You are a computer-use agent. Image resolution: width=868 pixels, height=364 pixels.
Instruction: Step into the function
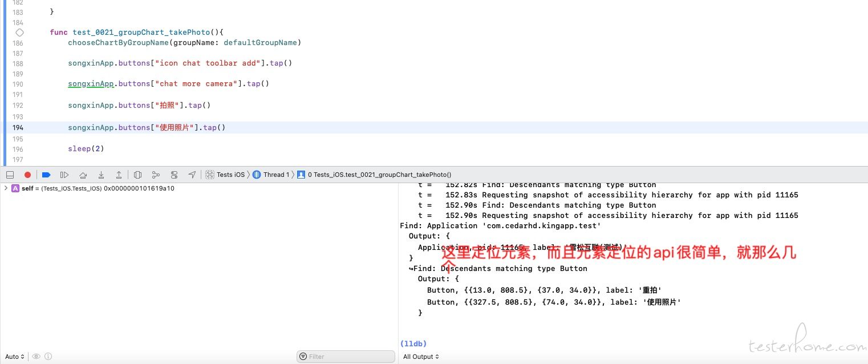[x=101, y=175]
